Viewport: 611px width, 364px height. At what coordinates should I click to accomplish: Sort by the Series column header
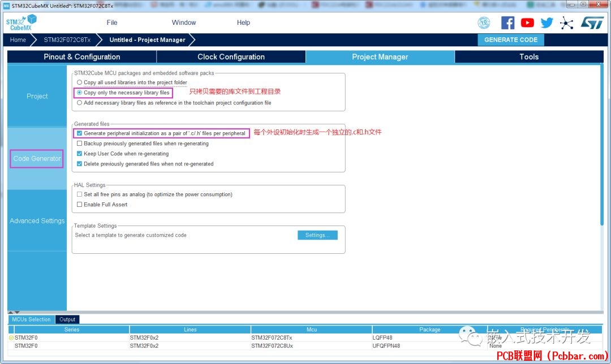point(72,330)
